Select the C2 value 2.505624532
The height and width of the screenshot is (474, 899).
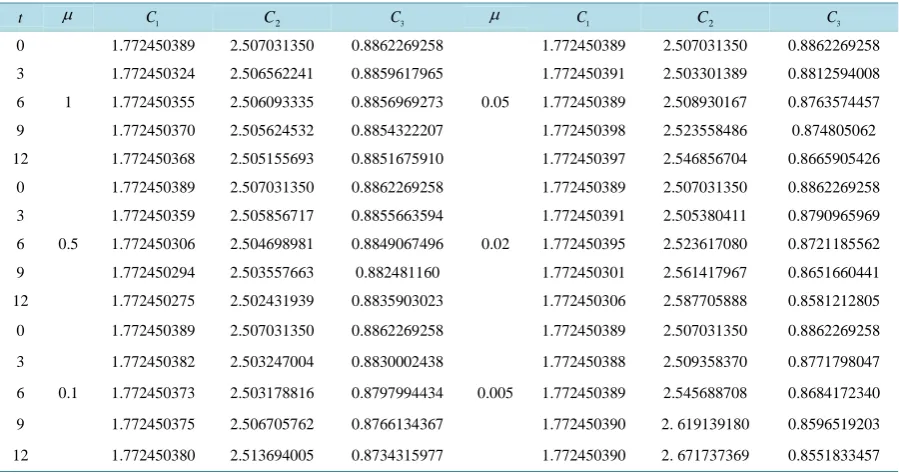pos(272,131)
